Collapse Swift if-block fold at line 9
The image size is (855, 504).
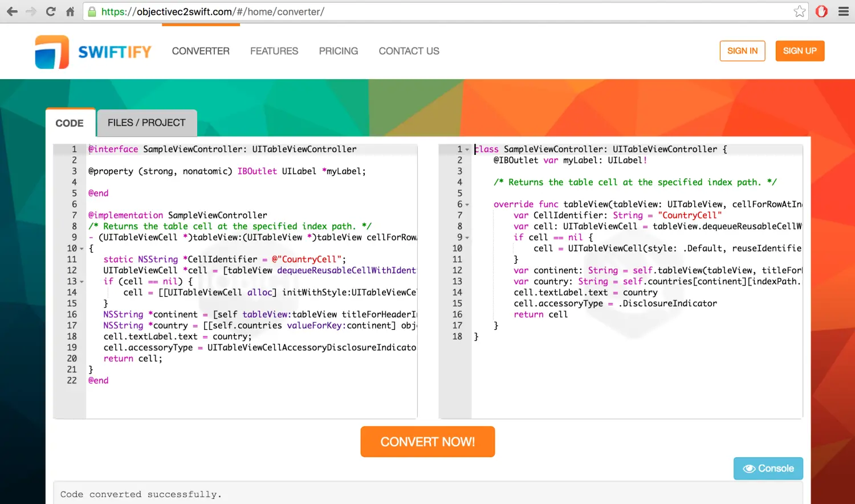pyautogui.click(x=467, y=238)
